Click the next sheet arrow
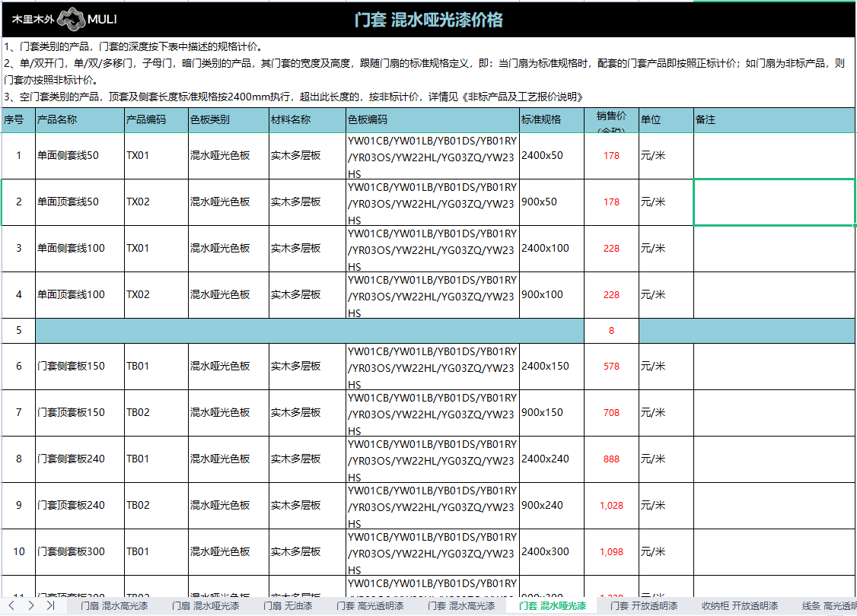 click(x=30, y=605)
